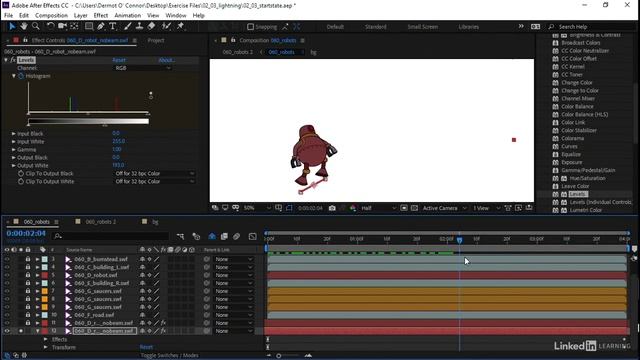
Task: Select the Roto Brush tool
Action: coord(166,26)
